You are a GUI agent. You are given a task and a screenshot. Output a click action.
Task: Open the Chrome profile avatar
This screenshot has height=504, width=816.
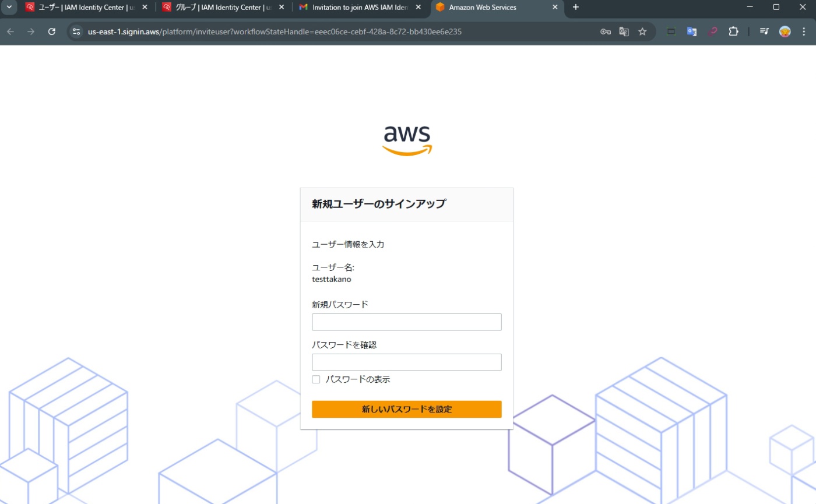point(785,31)
